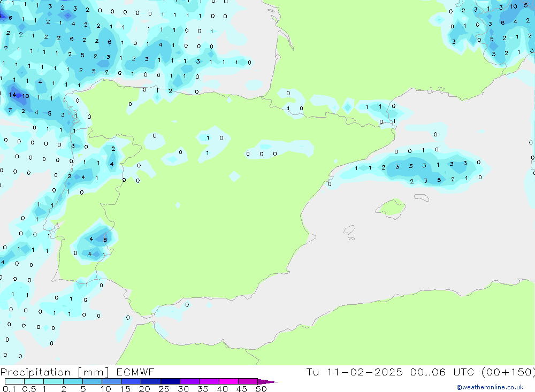Select the 35–40 mm legend color swatch
Screen dimensions: 535x392
[x=209, y=381]
